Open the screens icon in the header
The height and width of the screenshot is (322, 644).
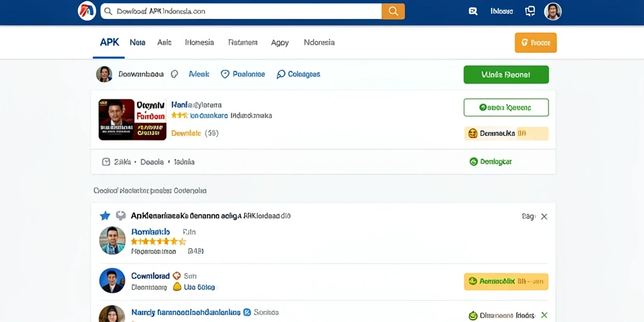click(x=530, y=11)
